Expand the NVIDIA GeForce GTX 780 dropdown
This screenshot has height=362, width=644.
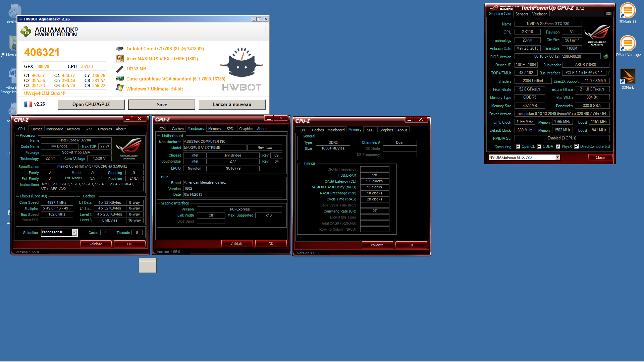[x=557, y=158]
